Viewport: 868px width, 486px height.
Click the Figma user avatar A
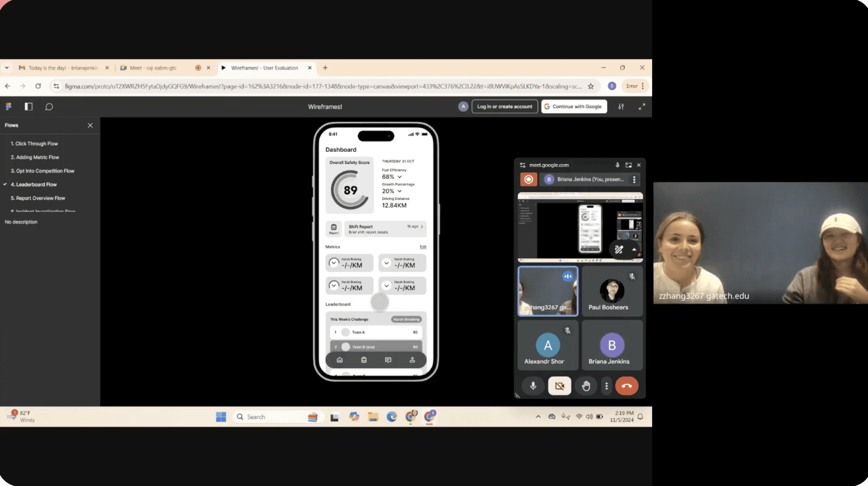click(x=463, y=106)
